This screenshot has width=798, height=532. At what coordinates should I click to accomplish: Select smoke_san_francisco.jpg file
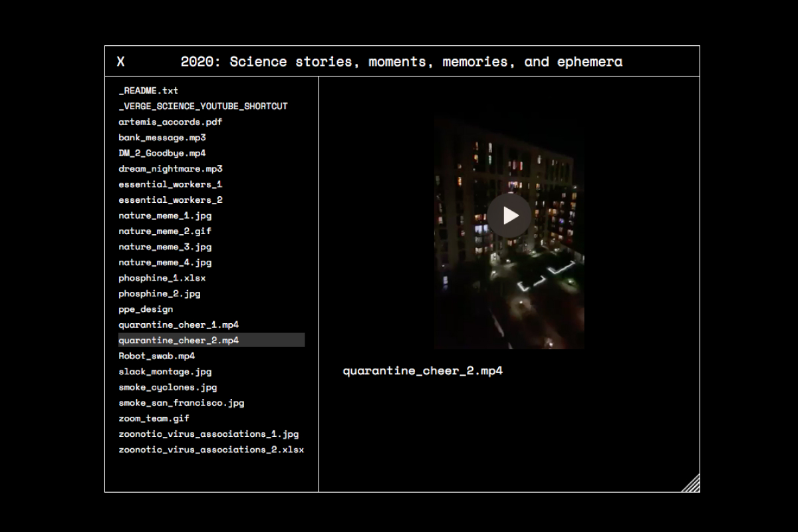click(181, 403)
